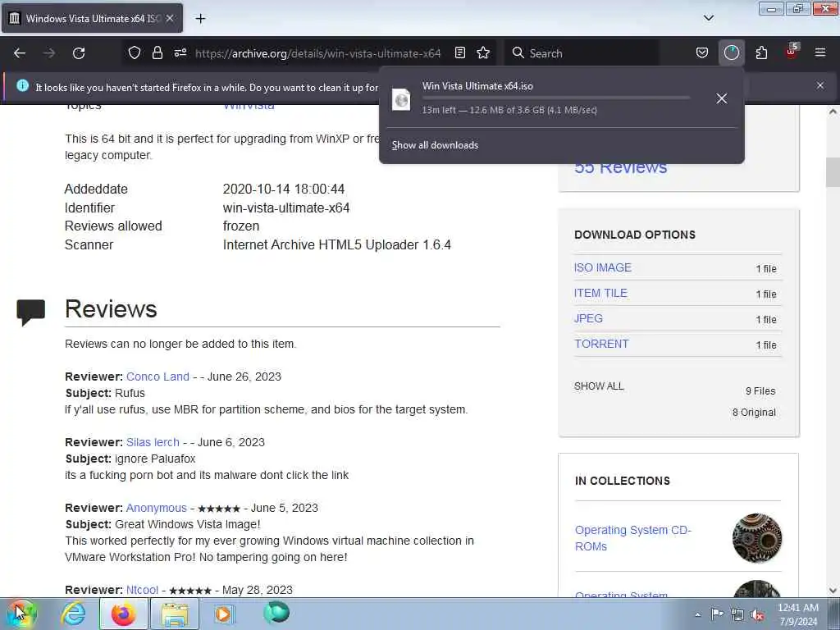Click the archive.org URL address field
This screenshot has height=630, width=840.
pos(317,53)
